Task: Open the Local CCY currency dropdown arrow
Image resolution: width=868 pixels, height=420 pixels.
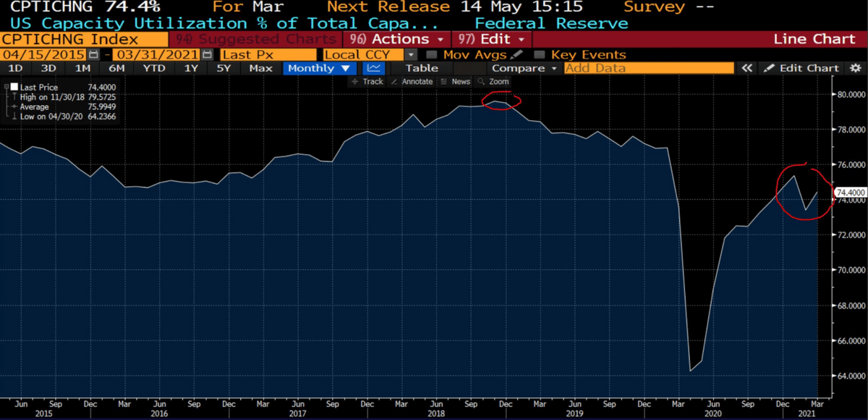Action: point(411,54)
